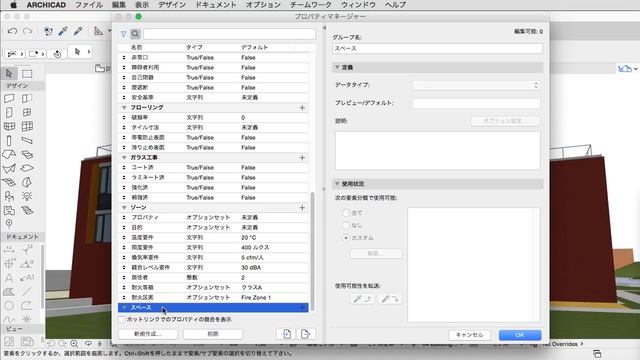Select the Morph tool
Screen dimensions: 640x360
tap(27, 182)
